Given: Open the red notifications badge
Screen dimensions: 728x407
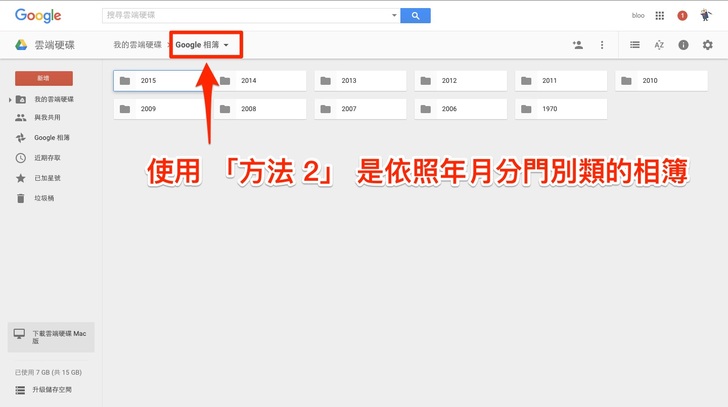Looking at the screenshot, I should (682, 15).
